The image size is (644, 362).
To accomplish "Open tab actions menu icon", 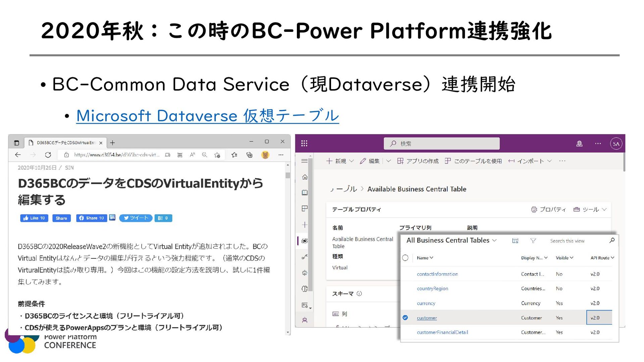I will click(x=16, y=143).
